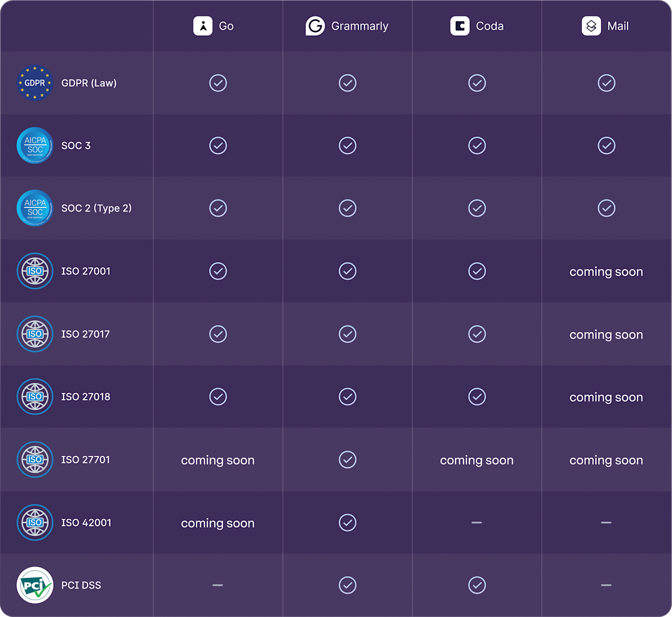Viewport: 672px width, 617px height.
Task: Click Mail's SOC 3 checkmark
Action: point(606,145)
